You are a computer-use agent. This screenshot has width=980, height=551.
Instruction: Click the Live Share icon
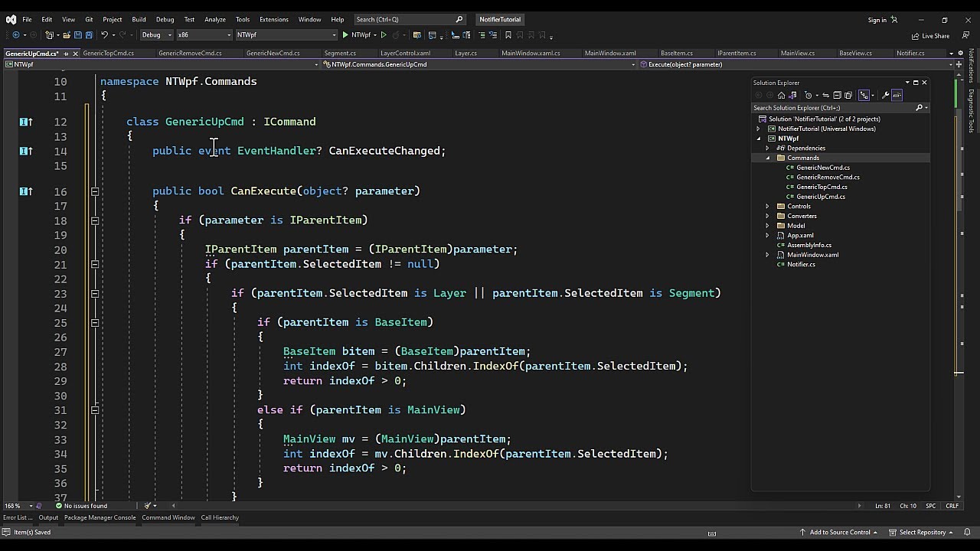[x=916, y=35]
